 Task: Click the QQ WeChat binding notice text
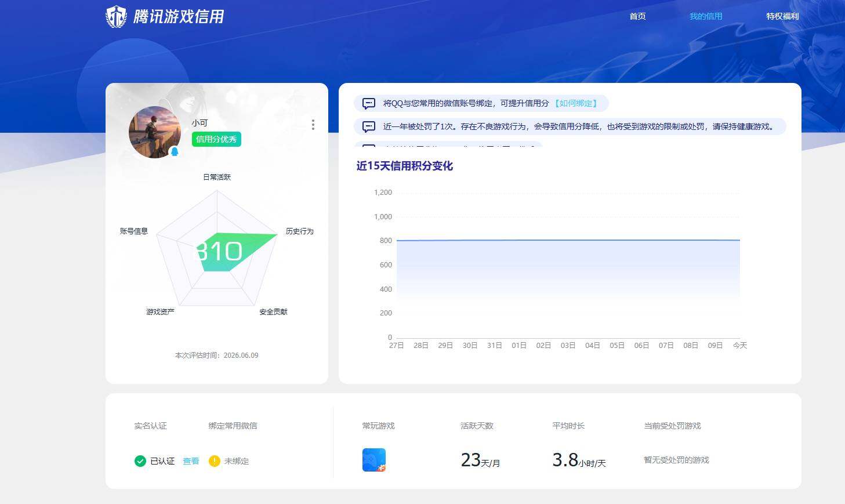point(466,103)
